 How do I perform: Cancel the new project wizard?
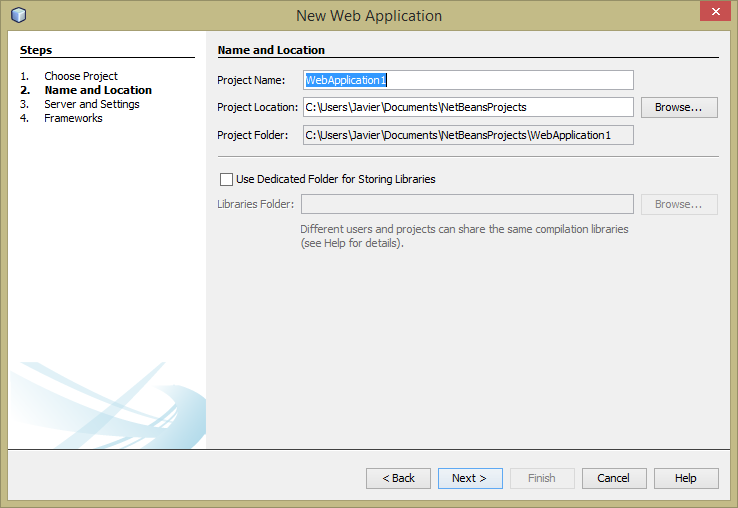point(614,478)
